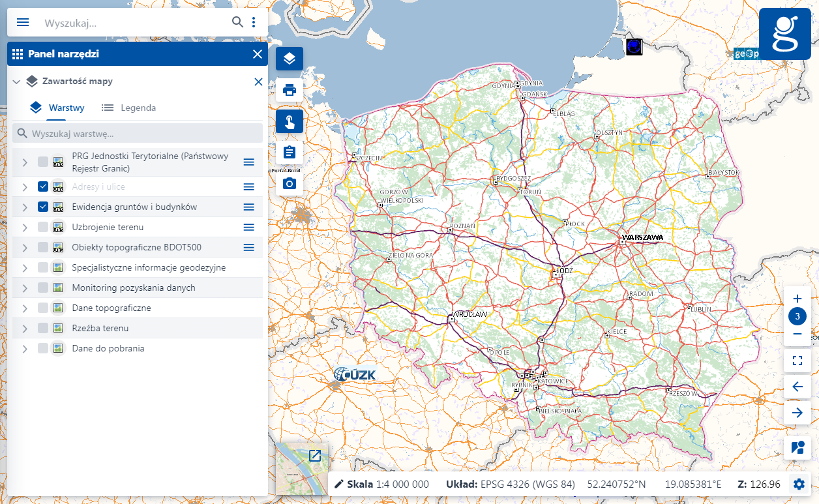Click the Skala 1:4 000 000 button
Screen dimensions: 819x504
point(382,484)
